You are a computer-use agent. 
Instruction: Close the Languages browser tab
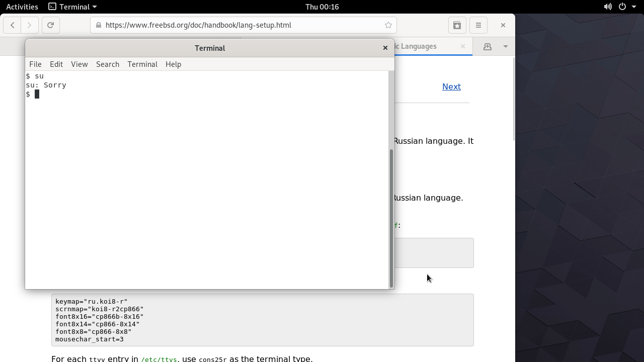click(x=463, y=46)
